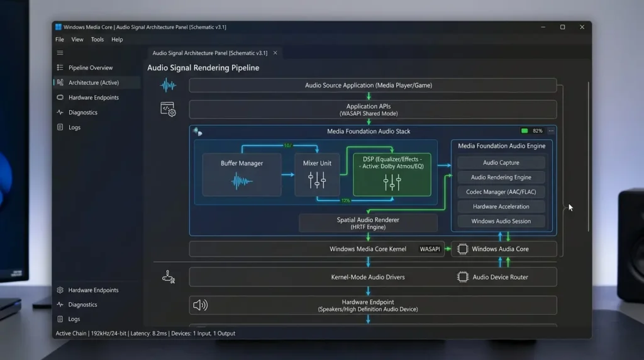This screenshot has width=644, height=360.
Task: Click the Media Foundation Audio Stack header icon
Action: [x=197, y=132]
